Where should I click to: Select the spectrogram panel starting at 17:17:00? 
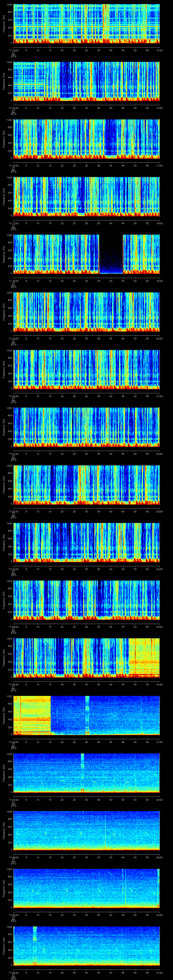(87, 196)
